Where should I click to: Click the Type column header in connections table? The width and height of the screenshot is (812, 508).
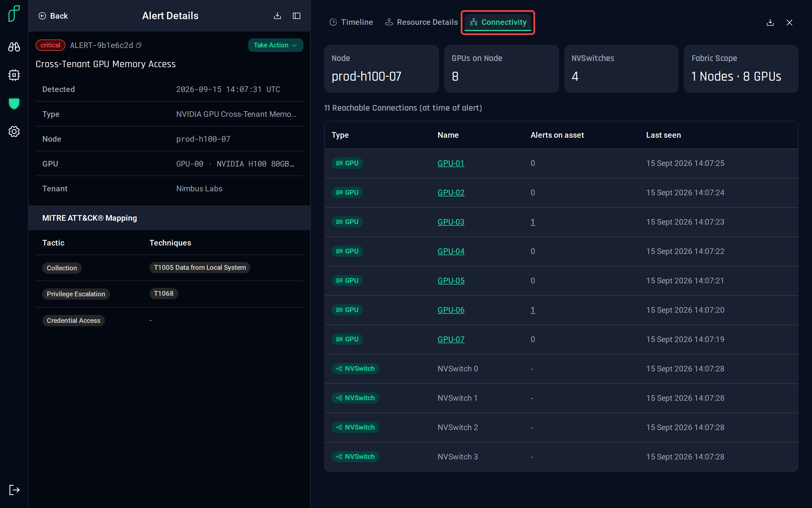pyautogui.click(x=340, y=135)
